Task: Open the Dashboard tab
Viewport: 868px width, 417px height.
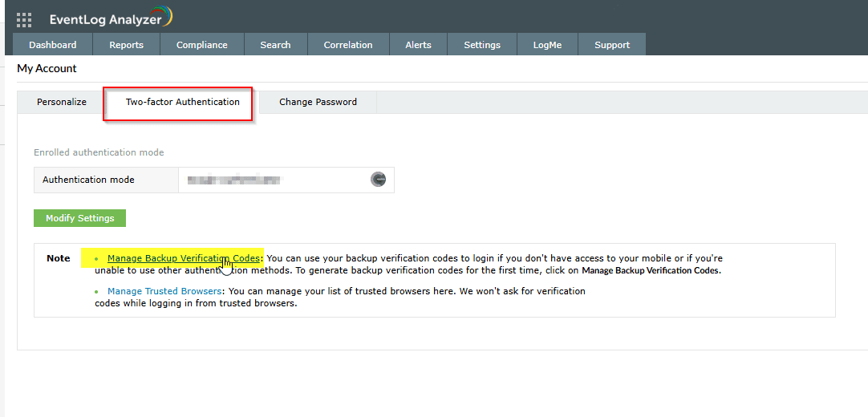Action: 53,45
